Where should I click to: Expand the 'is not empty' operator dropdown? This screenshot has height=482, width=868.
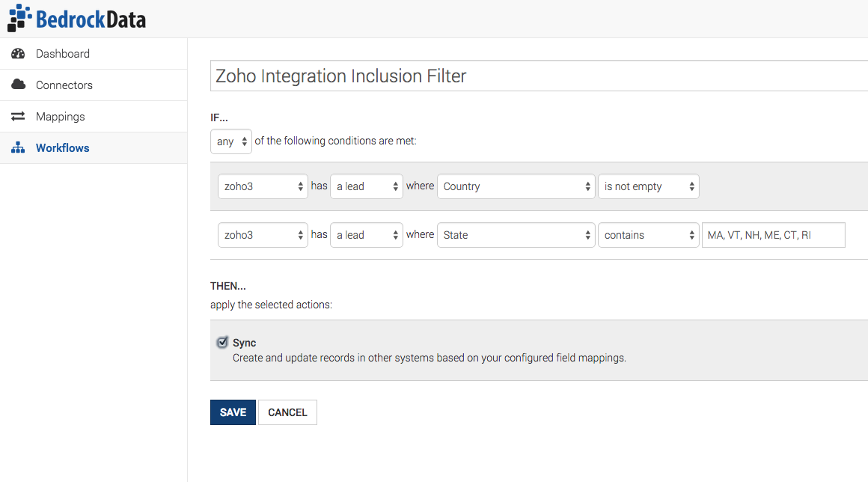648,186
